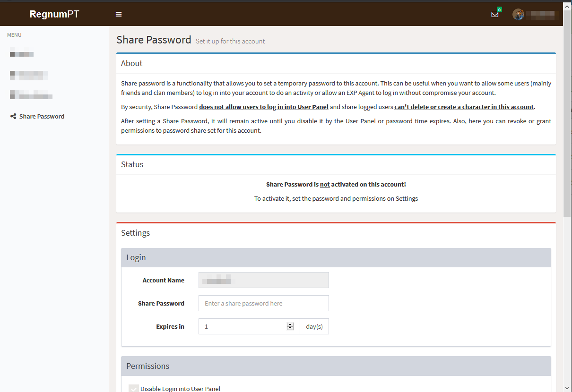Toggle Disable Login into User Panel checkbox
This screenshot has width=572, height=392.
pos(133,389)
